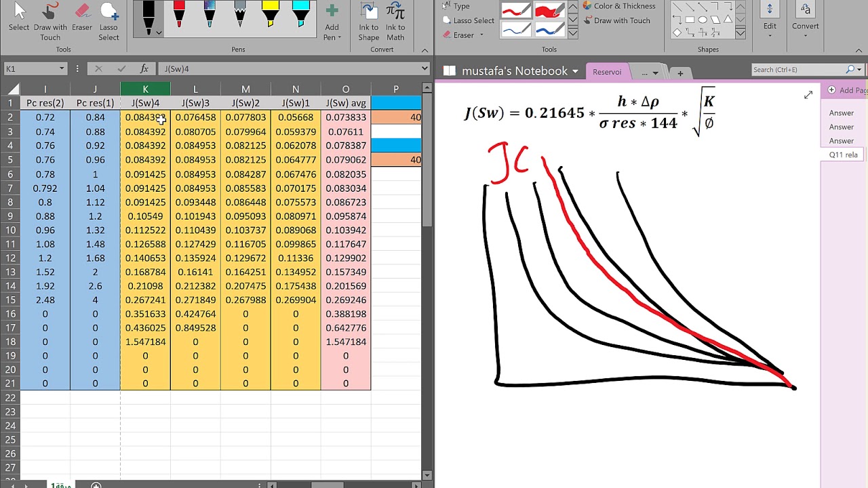Select row 10 header in Excel

tap(10, 230)
